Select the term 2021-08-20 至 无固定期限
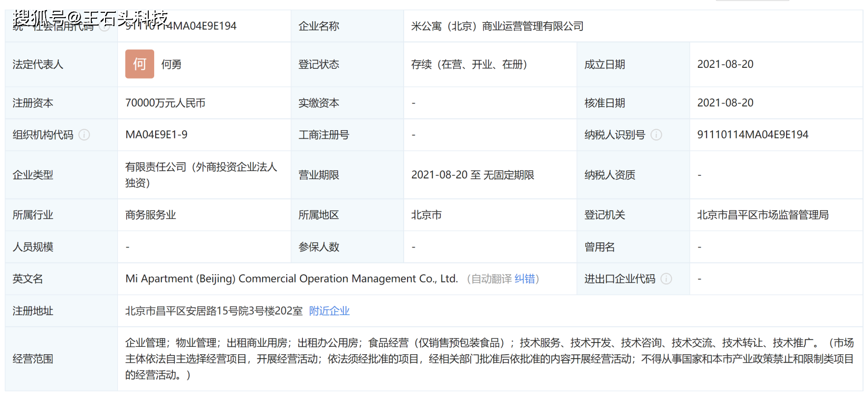The height and width of the screenshot is (397, 868). click(x=472, y=175)
